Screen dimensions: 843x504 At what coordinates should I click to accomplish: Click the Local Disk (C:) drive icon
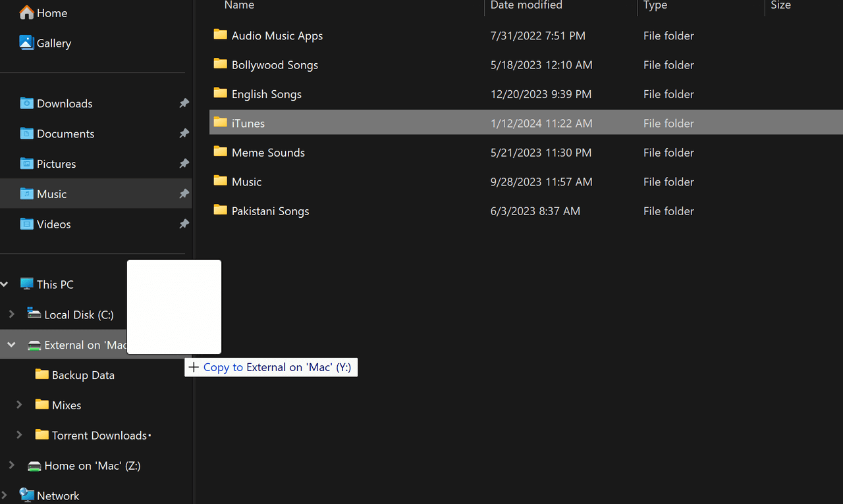pos(34,314)
